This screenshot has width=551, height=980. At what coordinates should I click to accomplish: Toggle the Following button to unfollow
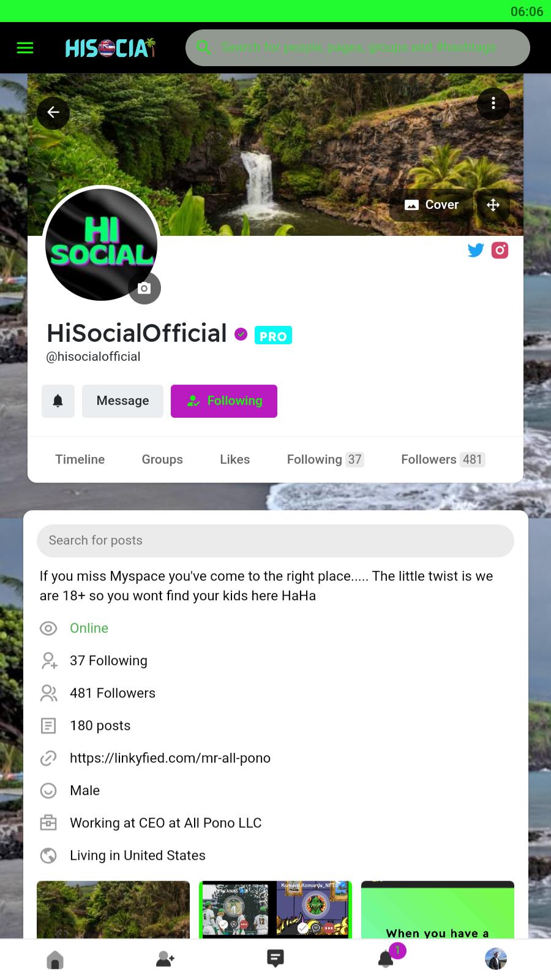[224, 401]
